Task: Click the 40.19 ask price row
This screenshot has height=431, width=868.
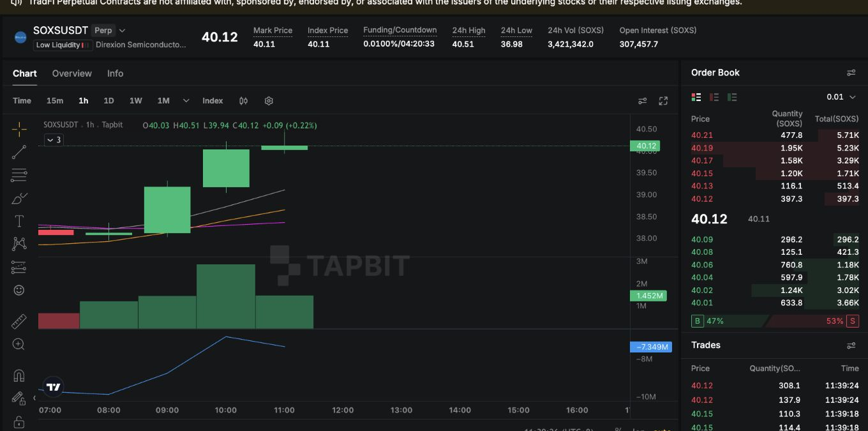Action: coord(775,148)
